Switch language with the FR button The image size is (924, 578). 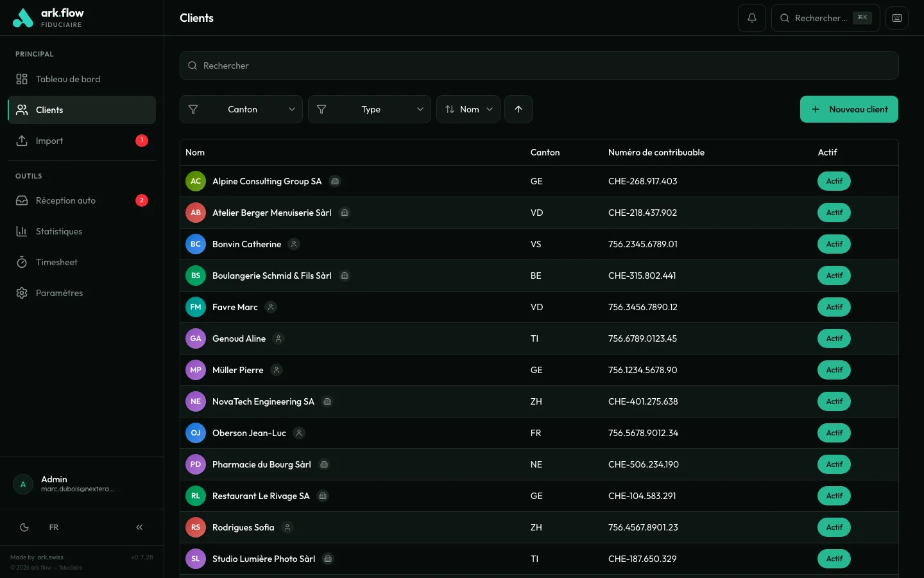[54, 527]
